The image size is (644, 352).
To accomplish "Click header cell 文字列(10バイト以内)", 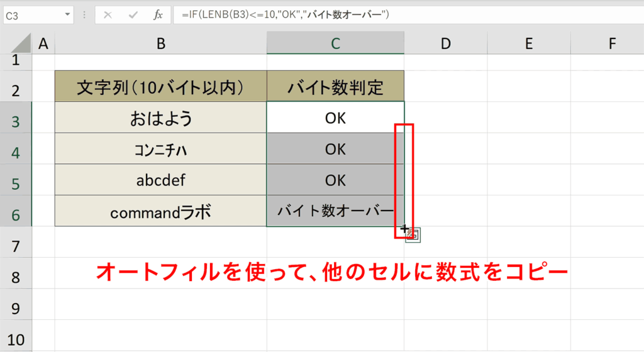I will [x=160, y=86].
